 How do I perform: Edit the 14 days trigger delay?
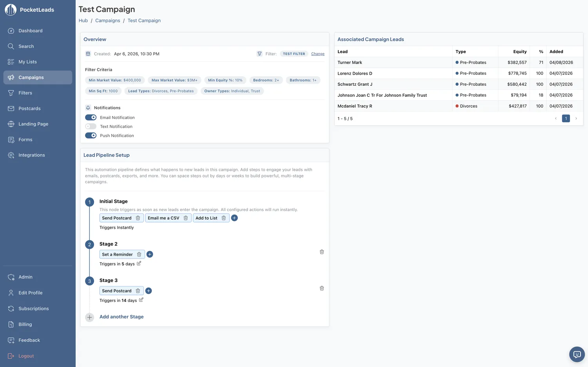[x=141, y=300]
